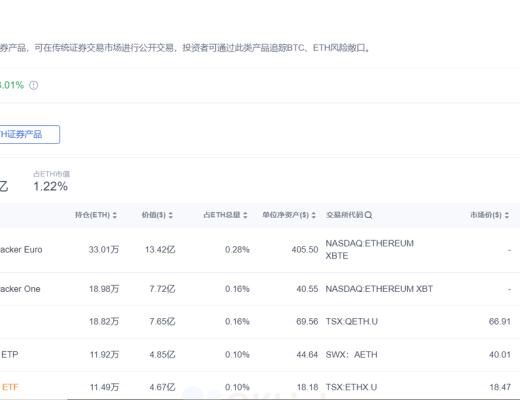Viewport: 520px width, 400px height.
Task: Click market price 40.01
Action: [500, 354]
